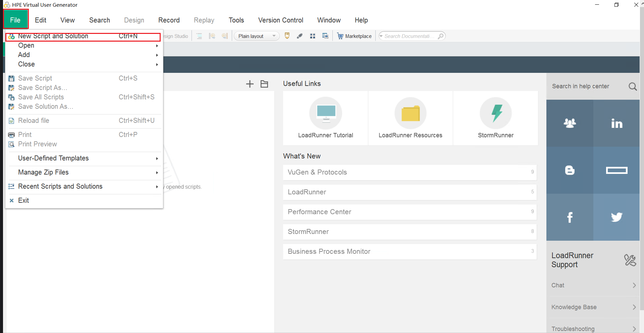
Task: Open the Search menu
Action: pos(100,20)
